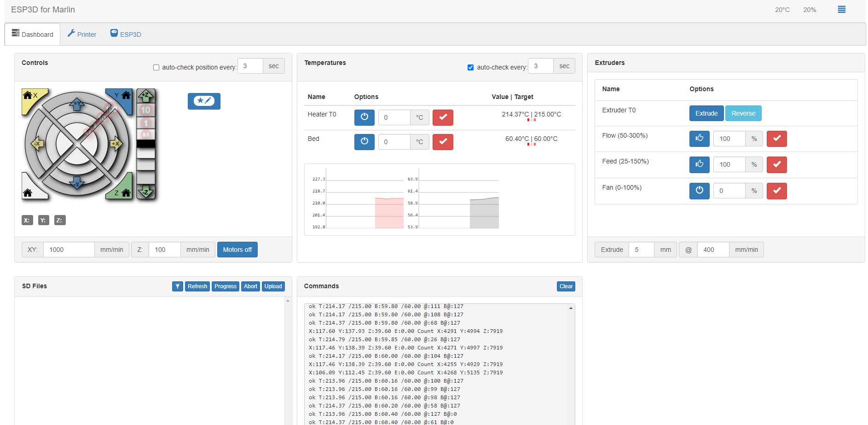Click the SD Files scroll-up arrow

[288, 301]
